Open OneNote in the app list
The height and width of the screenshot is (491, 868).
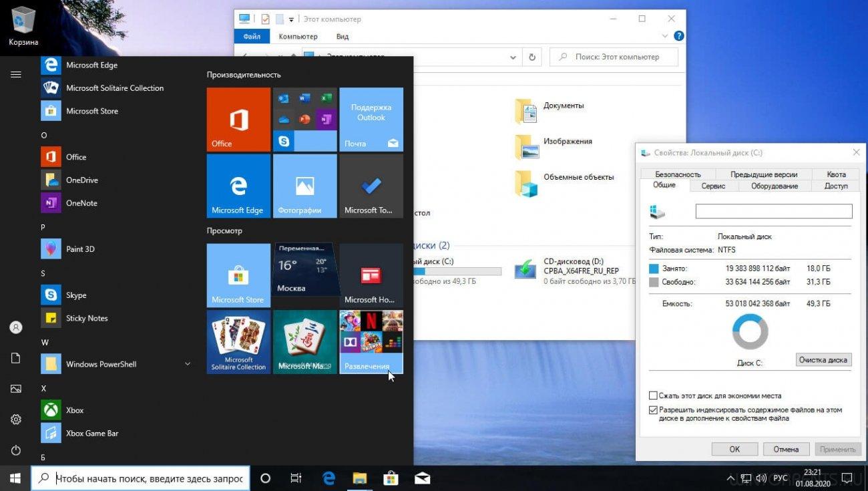pos(116,203)
